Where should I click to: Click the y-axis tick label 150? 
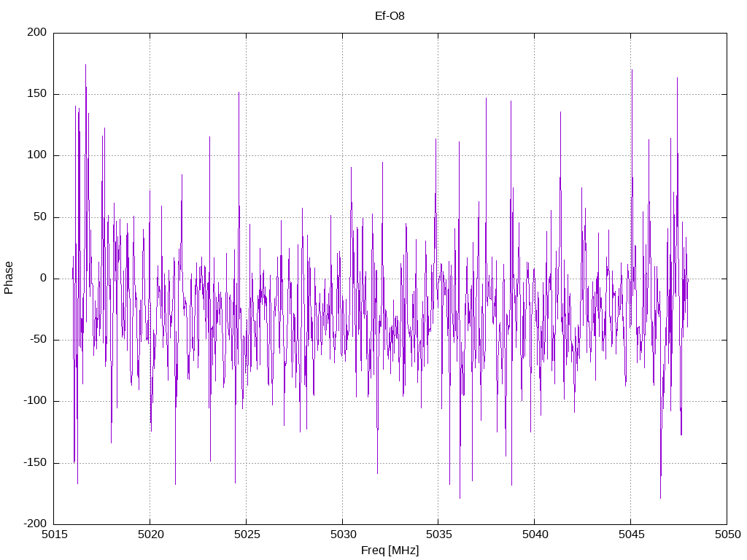pyautogui.click(x=37, y=94)
